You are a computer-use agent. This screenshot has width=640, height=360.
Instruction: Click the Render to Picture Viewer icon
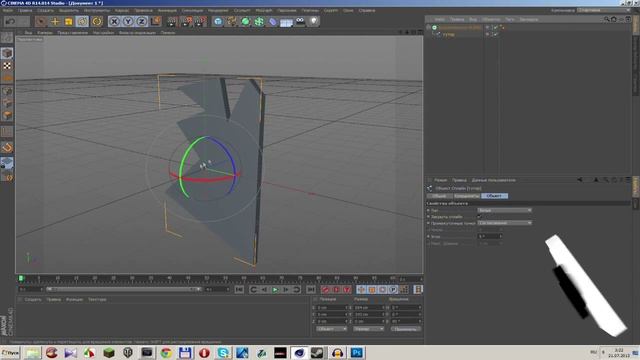pos(187,21)
